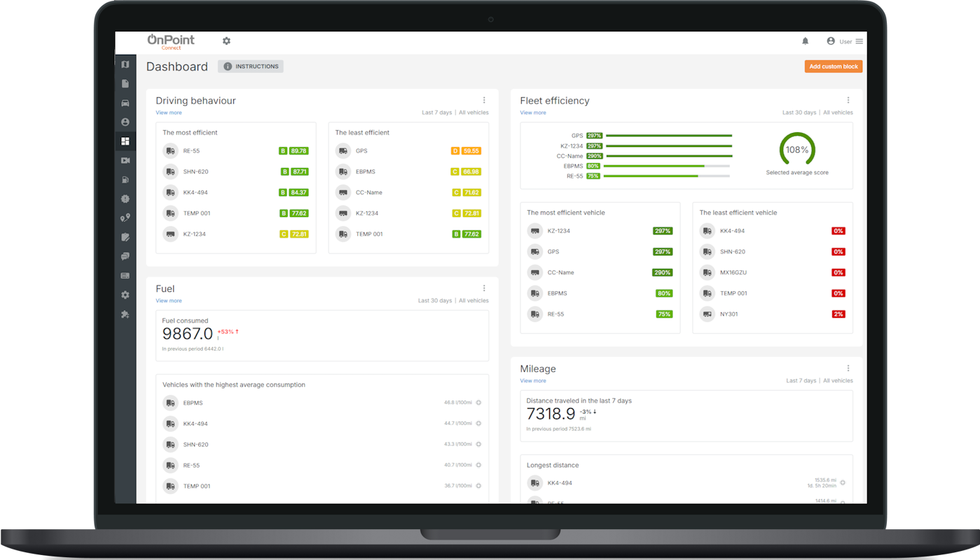Open the Instructions button next to Dashboard
The image size is (980, 560).
click(251, 66)
